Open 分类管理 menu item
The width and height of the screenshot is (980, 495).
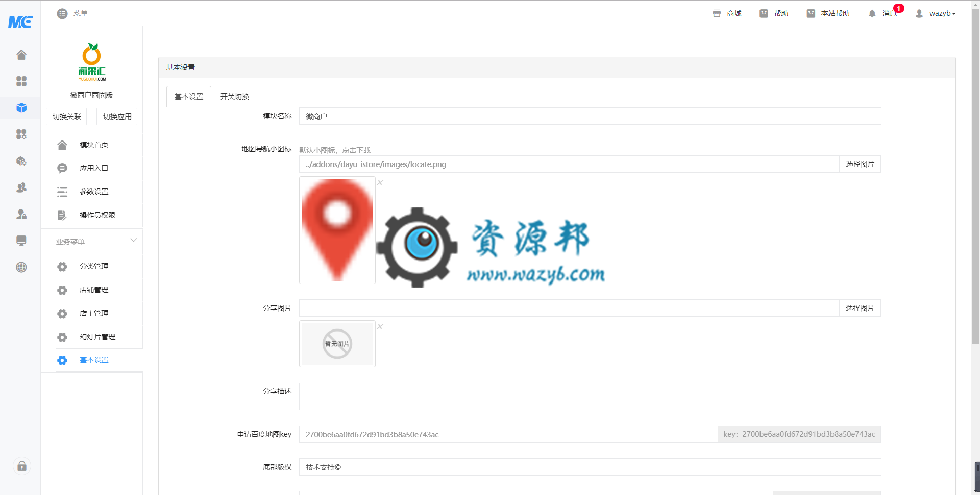pyautogui.click(x=92, y=266)
